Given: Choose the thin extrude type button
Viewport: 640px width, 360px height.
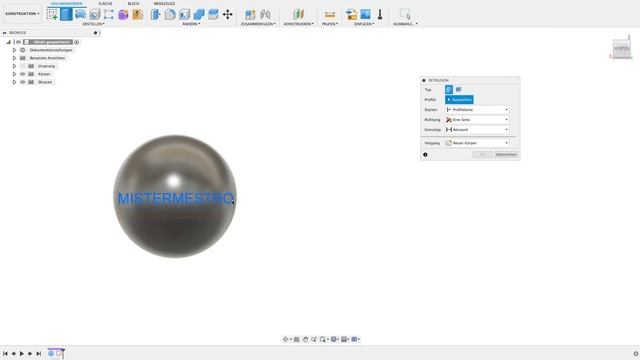Looking at the screenshot, I should 459,89.
